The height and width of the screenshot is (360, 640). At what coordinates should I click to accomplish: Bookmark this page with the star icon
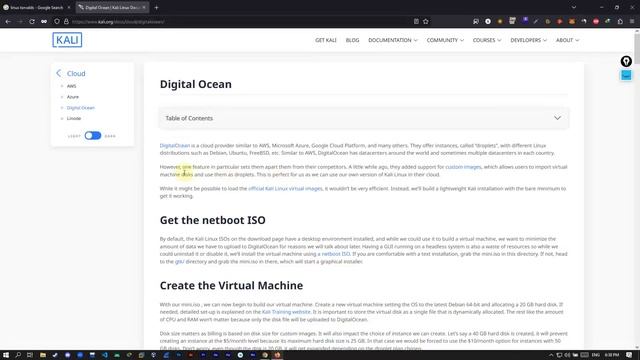426,22
